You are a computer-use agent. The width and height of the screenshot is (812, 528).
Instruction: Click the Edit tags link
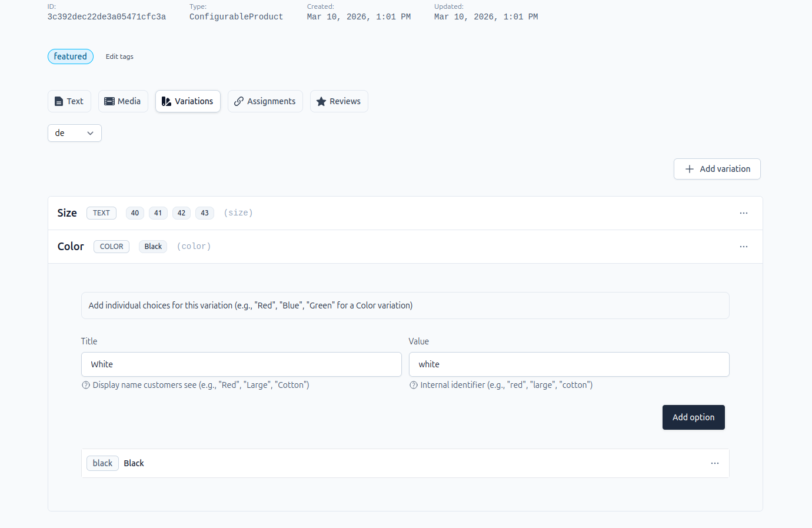point(119,57)
